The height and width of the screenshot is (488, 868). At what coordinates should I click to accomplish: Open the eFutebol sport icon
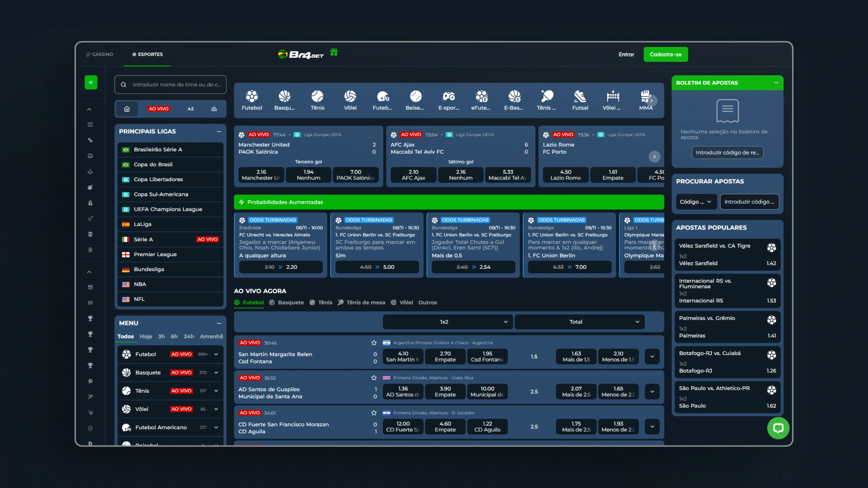[x=481, y=100]
